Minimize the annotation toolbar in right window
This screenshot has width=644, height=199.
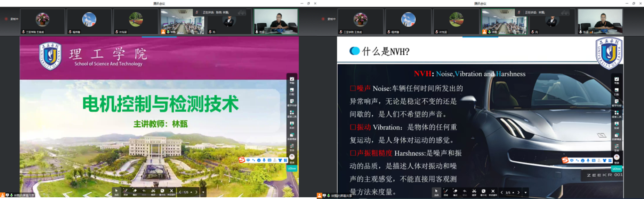pyautogui.click(x=483, y=192)
